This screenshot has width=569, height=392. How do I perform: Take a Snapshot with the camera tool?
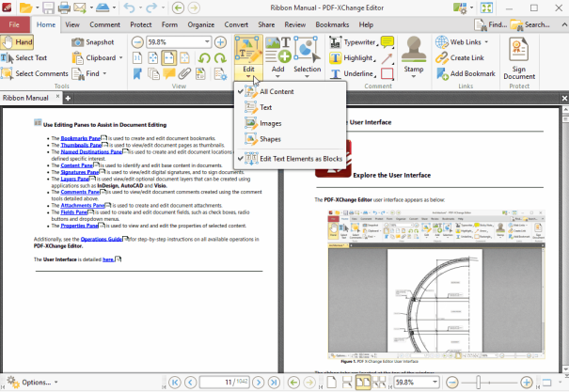[93, 42]
